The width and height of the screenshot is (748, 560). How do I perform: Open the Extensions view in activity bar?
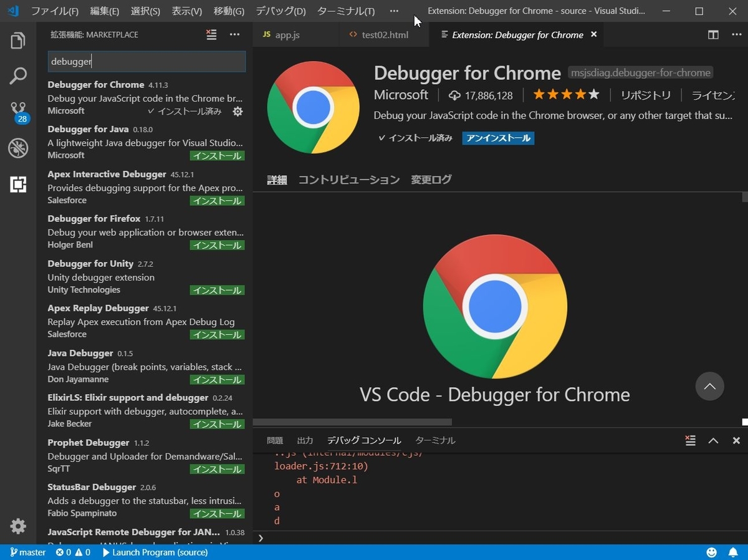(18, 184)
